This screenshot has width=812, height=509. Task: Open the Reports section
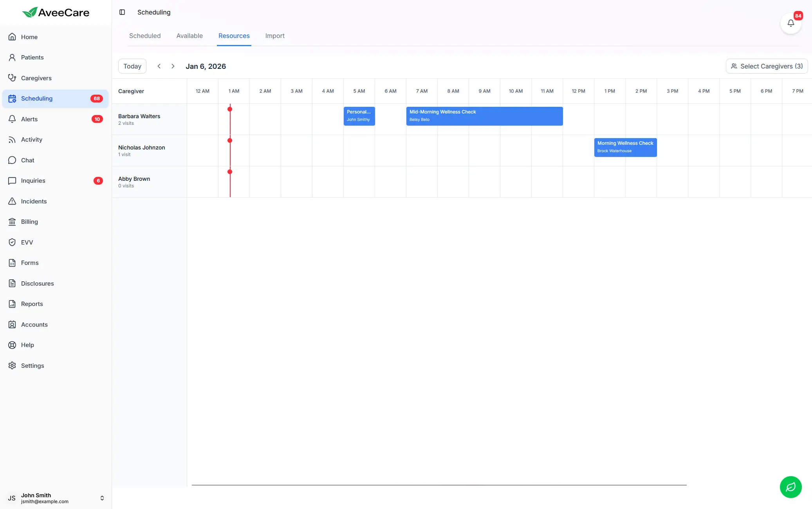[32, 304]
